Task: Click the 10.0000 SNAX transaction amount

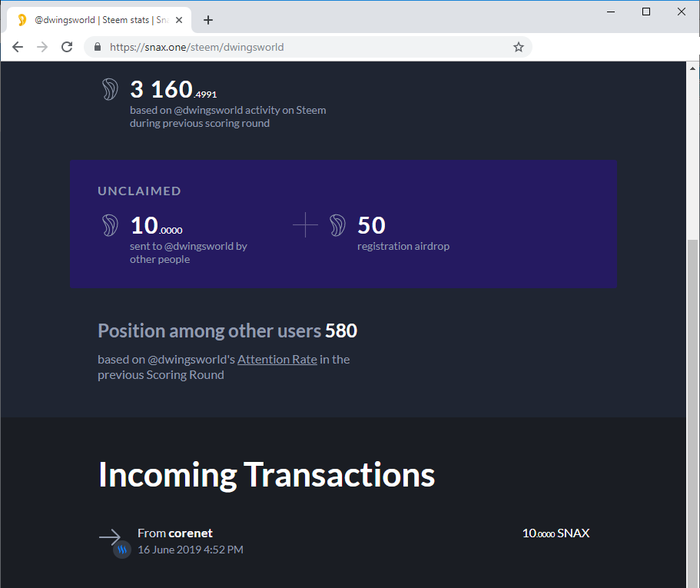Action: tap(556, 533)
